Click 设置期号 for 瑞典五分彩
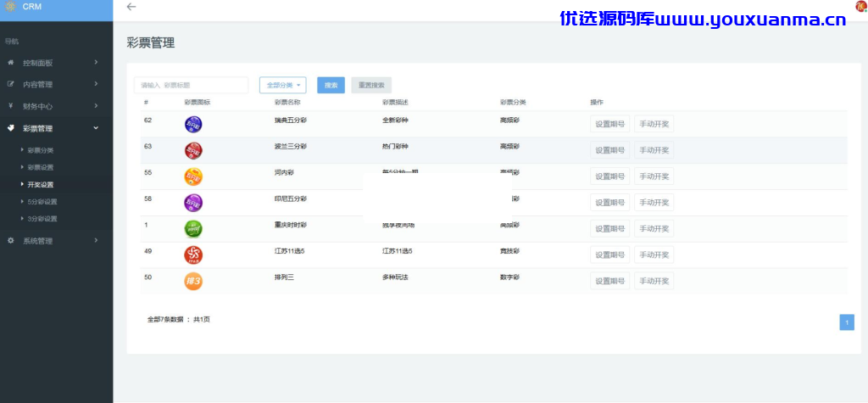 pyautogui.click(x=610, y=124)
